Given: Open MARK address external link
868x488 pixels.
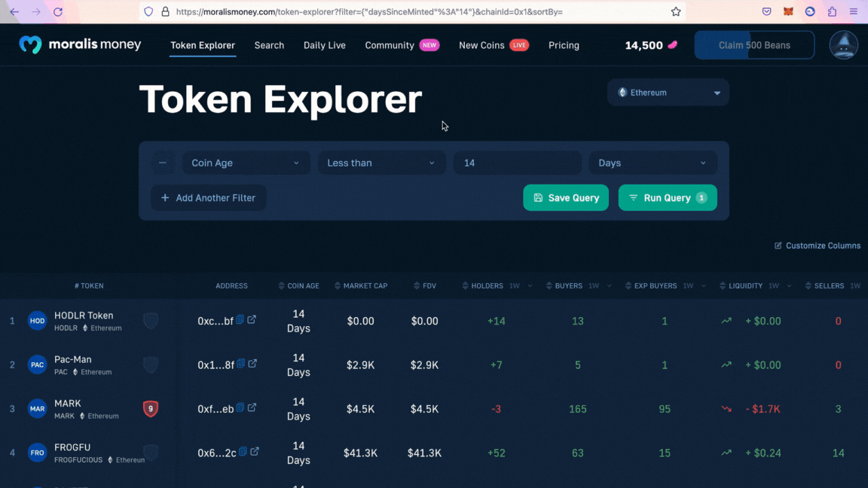Looking at the screenshot, I should [x=252, y=407].
